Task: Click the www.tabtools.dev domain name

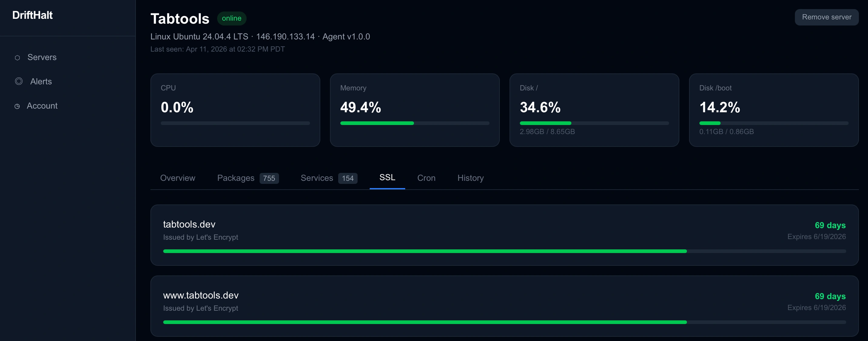Action: (x=201, y=295)
